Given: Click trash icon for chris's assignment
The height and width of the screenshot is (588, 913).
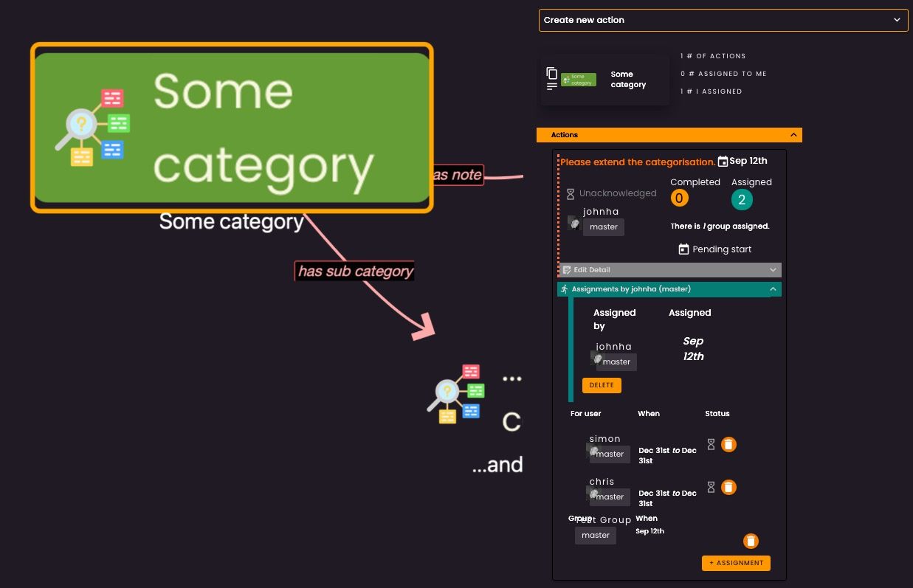Looking at the screenshot, I should click(728, 488).
